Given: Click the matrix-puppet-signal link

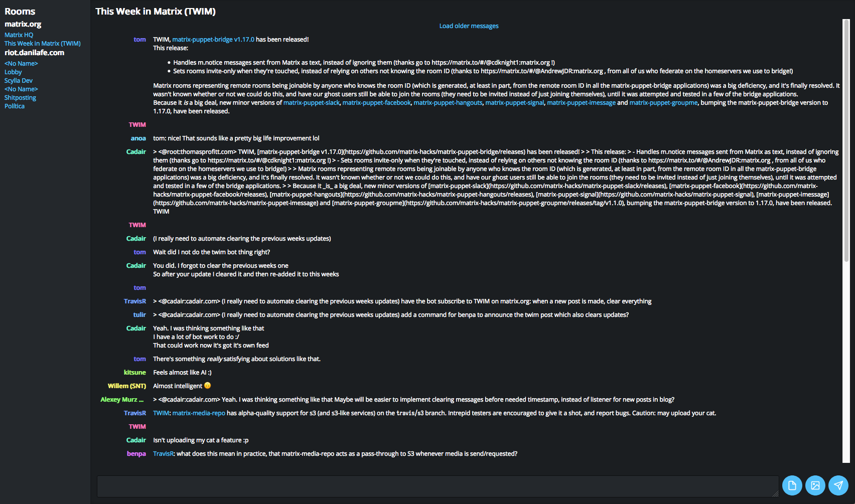Looking at the screenshot, I should [514, 103].
